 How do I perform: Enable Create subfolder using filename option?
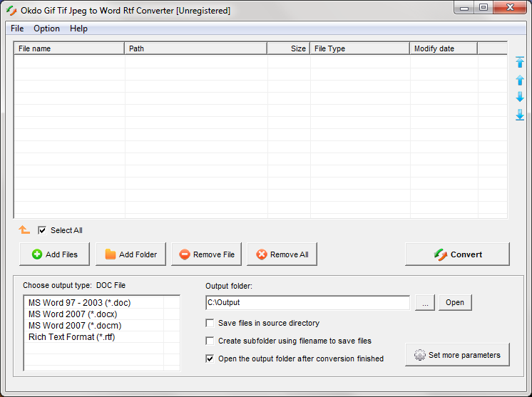[210, 341]
